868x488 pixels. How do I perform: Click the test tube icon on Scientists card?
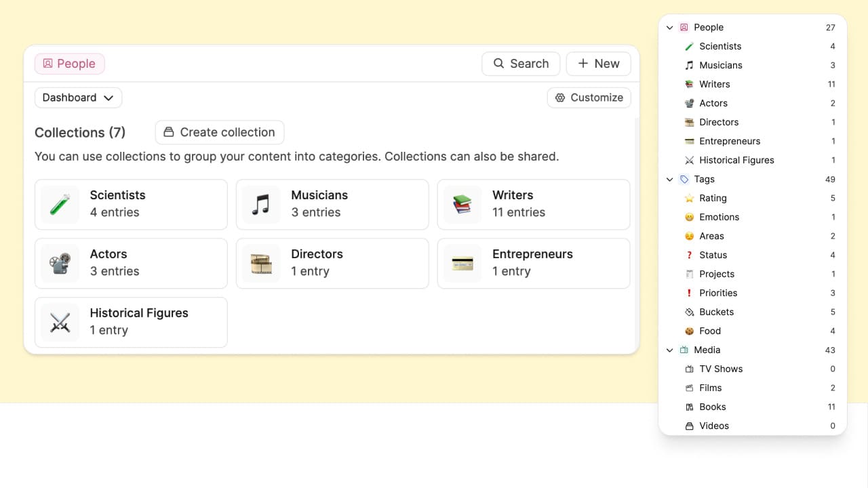tap(60, 204)
